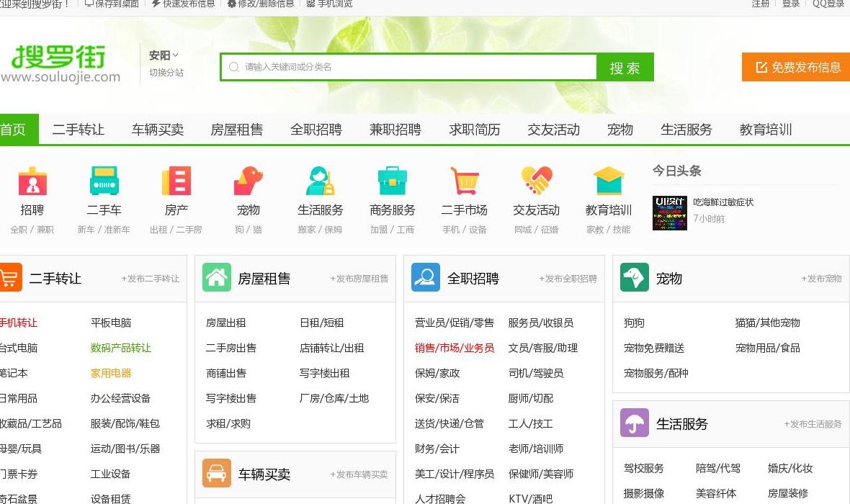Click the 搜罗街 site logo

point(60,64)
